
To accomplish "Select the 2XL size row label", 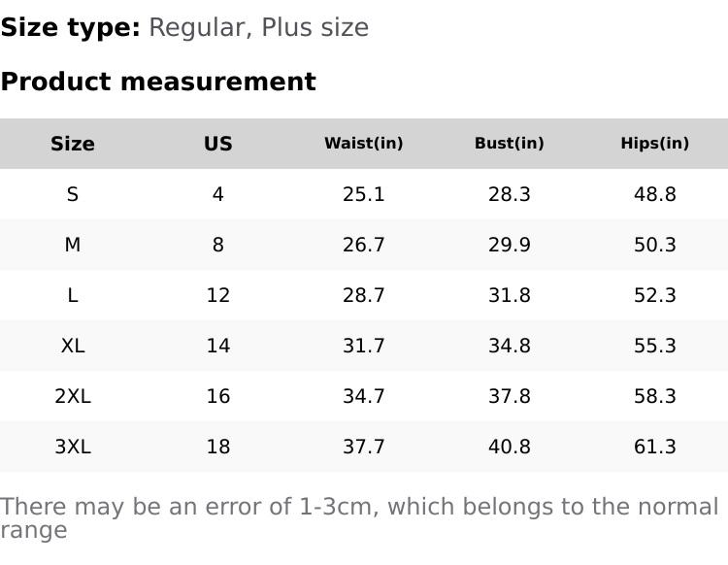I will click(x=73, y=396).
